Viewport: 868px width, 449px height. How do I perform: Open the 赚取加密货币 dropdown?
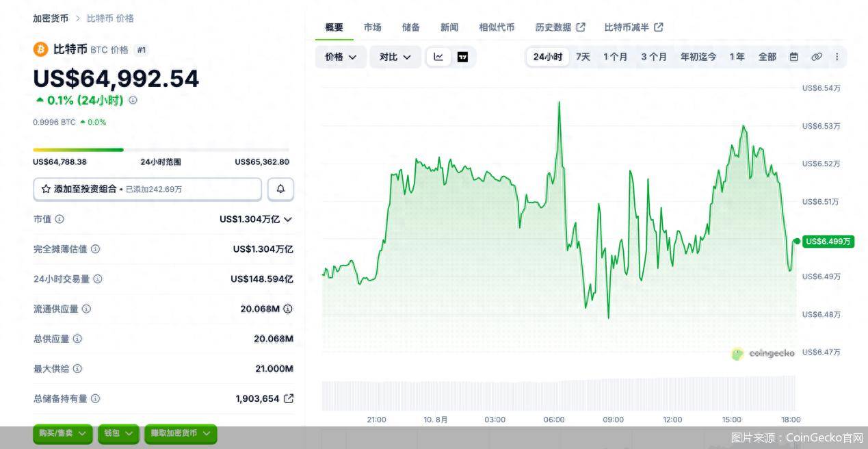click(181, 433)
